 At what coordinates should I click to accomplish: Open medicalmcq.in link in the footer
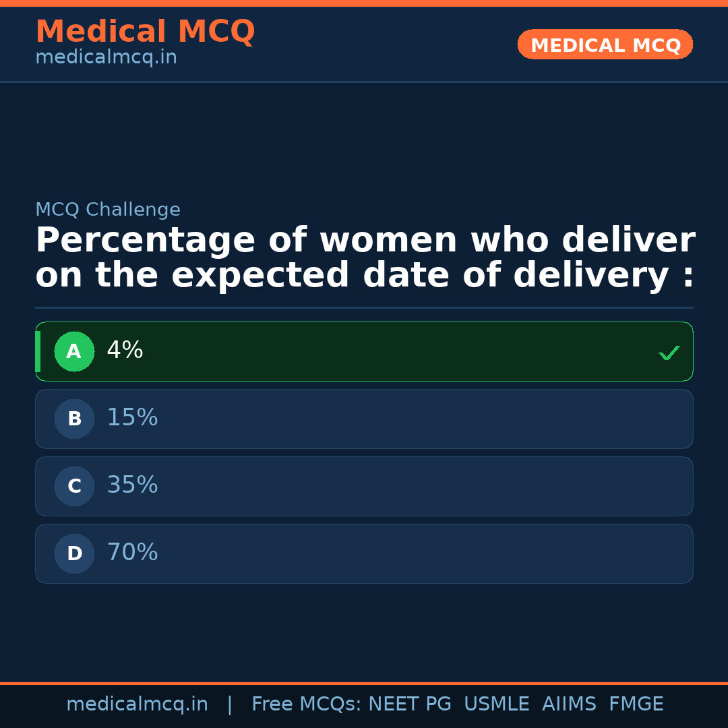137,704
